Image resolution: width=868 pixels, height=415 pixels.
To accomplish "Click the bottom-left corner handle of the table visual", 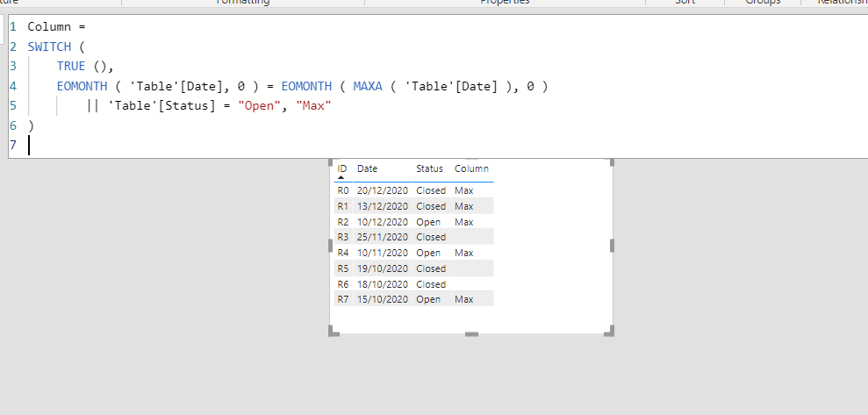I will pos(334,331).
